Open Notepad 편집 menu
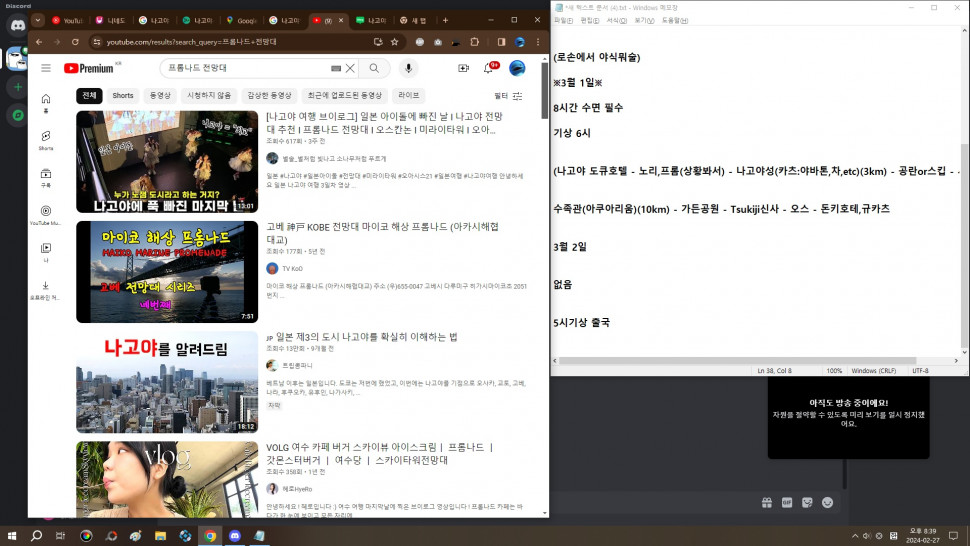The height and width of the screenshot is (546, 970). (x=590, y=20)
